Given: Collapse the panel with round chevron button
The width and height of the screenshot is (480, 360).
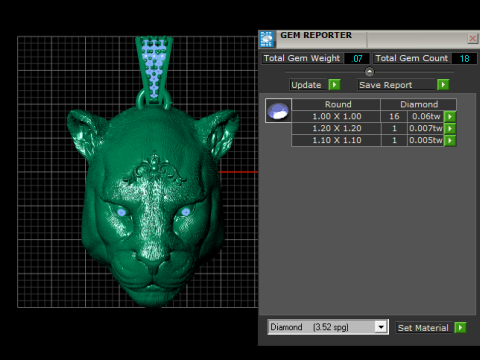Looking at the screenshot, I should tap(369, 72).
